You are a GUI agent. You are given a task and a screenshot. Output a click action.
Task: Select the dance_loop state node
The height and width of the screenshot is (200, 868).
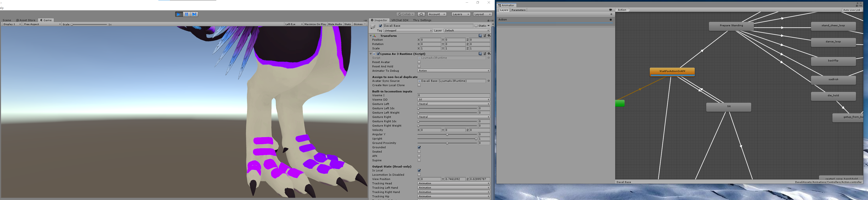pos(833,42)
